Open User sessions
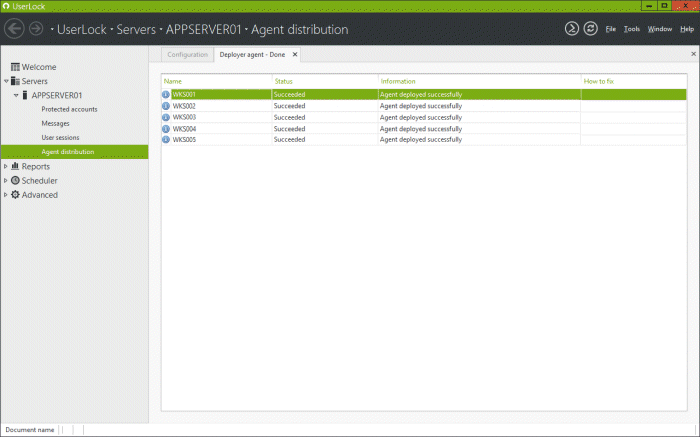Screen dimensions: 700x437 click(60, 137)
